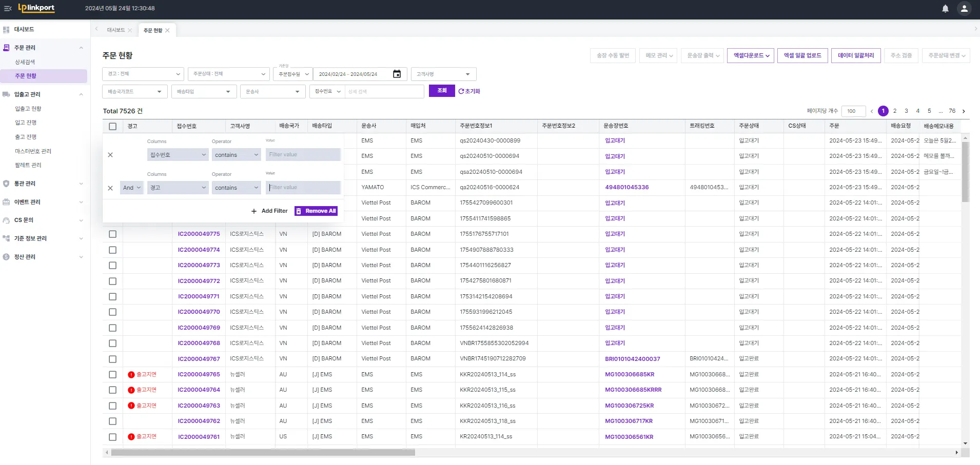Open the date range calendar icon
The height and width of the screenshot is (465, 980).
coord(397,74)
